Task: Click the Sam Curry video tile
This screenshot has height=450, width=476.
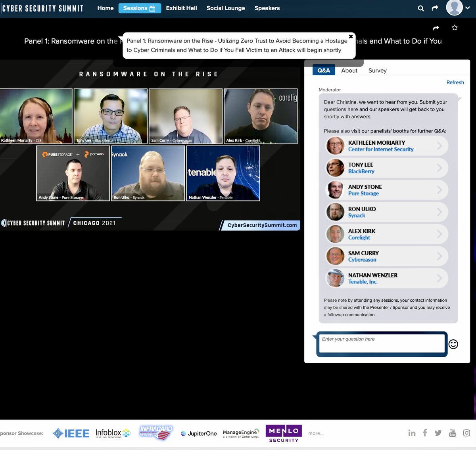Action: point(186,116)
